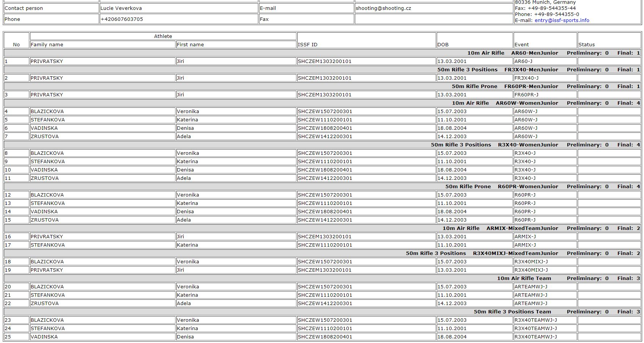Select the R3X40MIXJ-MixedTeamJunior section heading
The image size is (644, 343).
pyautogui.click(x=516, y=253)
